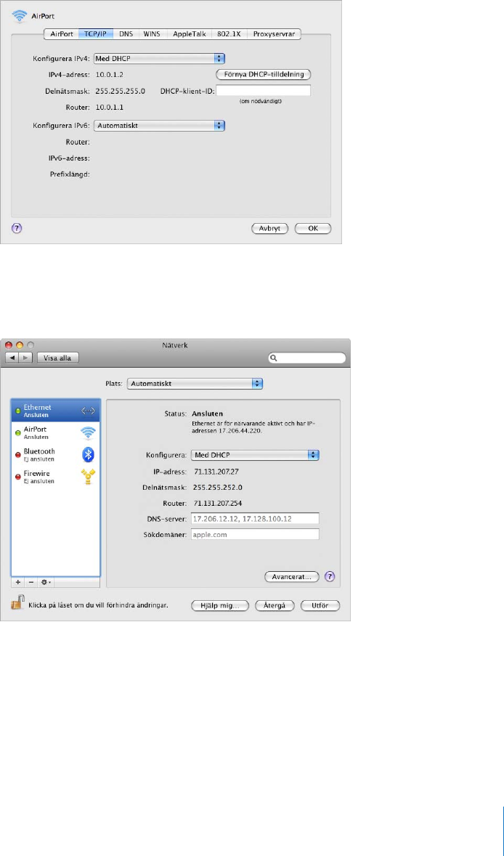Switch to the AirPort tab

tap(61, 33)
